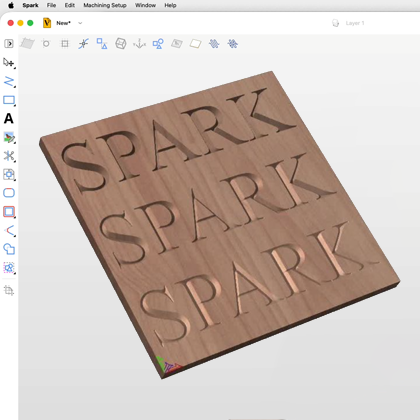420x420 pixels.
Task: Select the scissors trim tool
Action: coord(9,156)
